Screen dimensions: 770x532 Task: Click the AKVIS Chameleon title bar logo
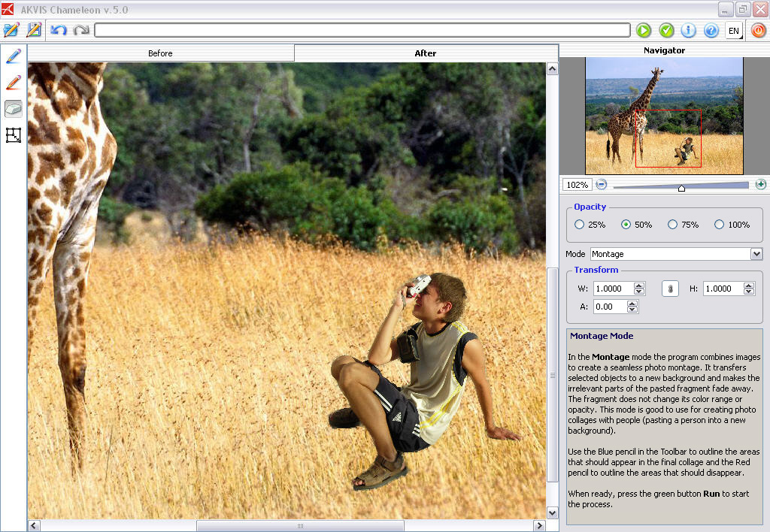pos(8,9)
